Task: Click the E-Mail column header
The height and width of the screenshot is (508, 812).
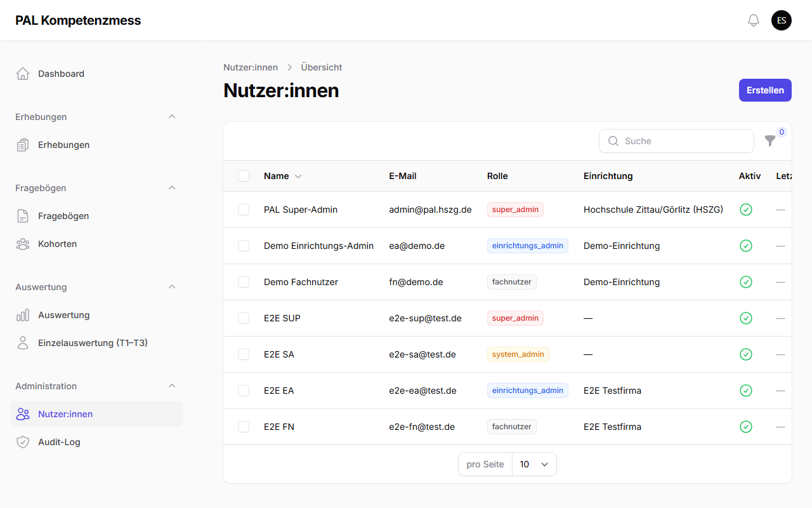Action: (403, 176)
